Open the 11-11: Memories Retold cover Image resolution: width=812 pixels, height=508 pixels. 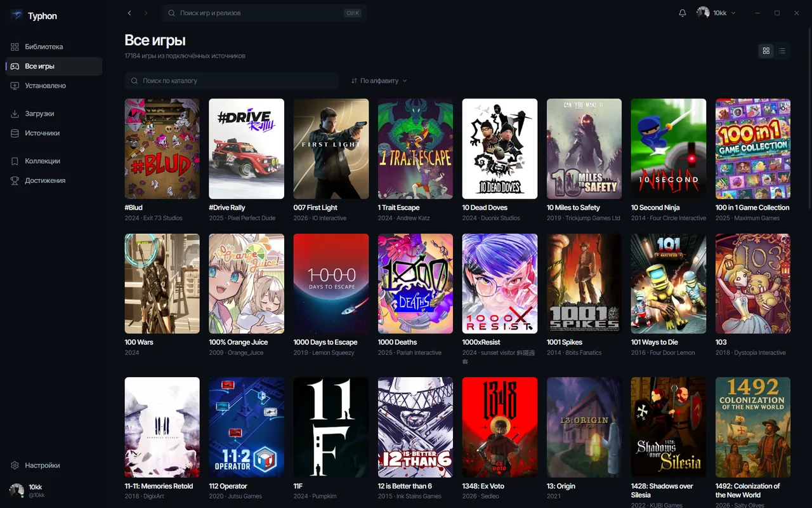click(x=162, y=427)
